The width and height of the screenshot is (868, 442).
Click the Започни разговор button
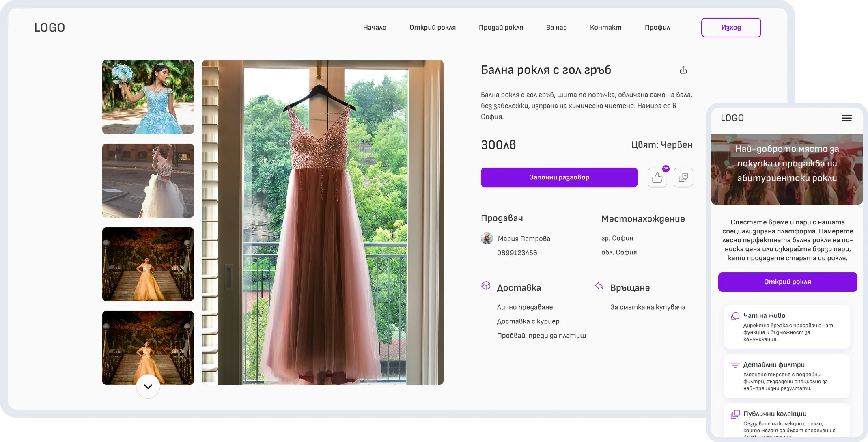click(x=559, y=177)
